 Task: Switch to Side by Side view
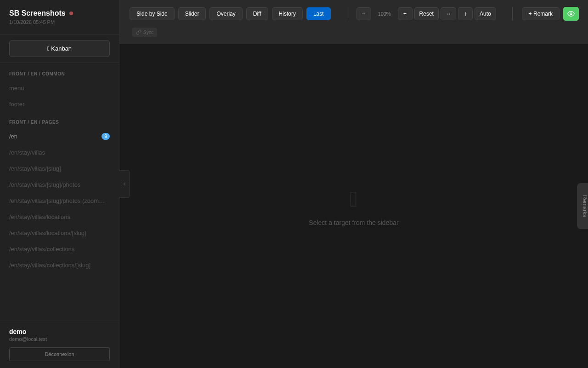(152, 14)
